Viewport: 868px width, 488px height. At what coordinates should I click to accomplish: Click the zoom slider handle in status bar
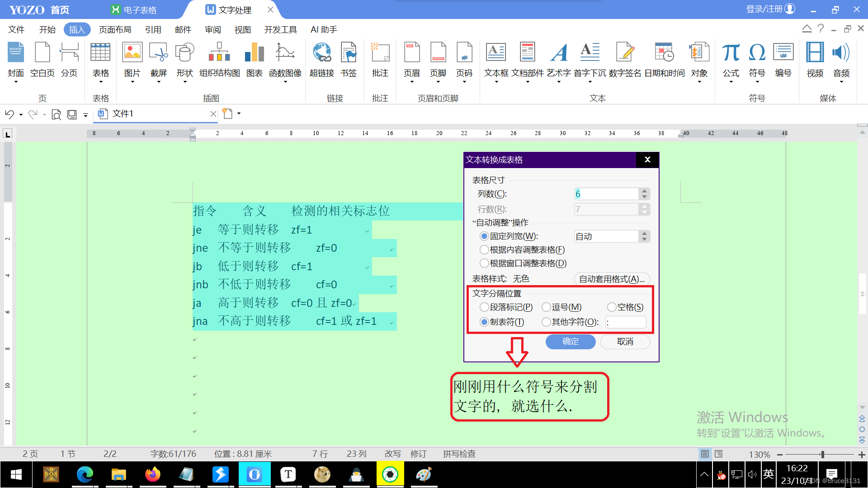(822, 454)
